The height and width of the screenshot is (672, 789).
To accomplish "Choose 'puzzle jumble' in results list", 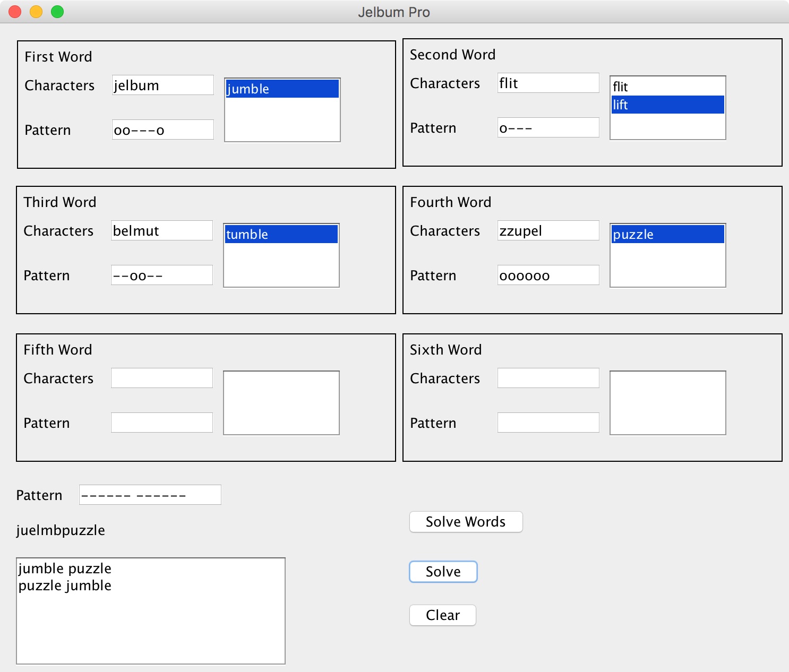I will 65,585.
